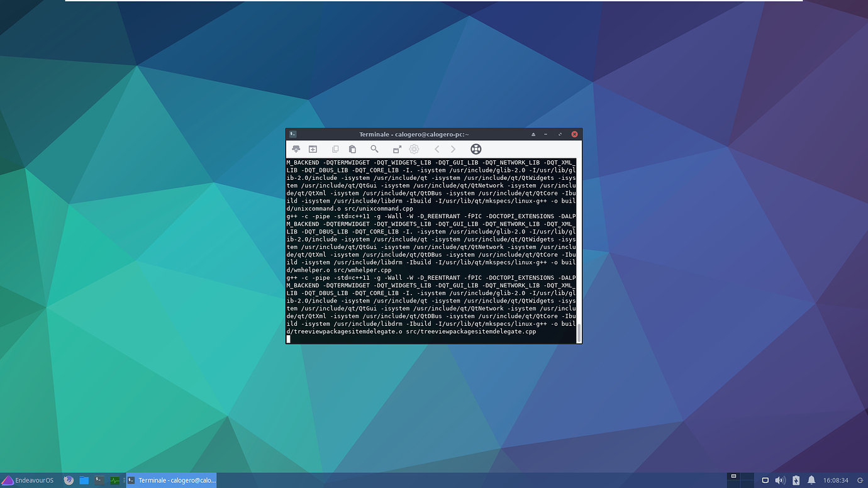Paste clipboard contents into the terminal
Screen dimensions: 868x488
[x=352, y=149]
